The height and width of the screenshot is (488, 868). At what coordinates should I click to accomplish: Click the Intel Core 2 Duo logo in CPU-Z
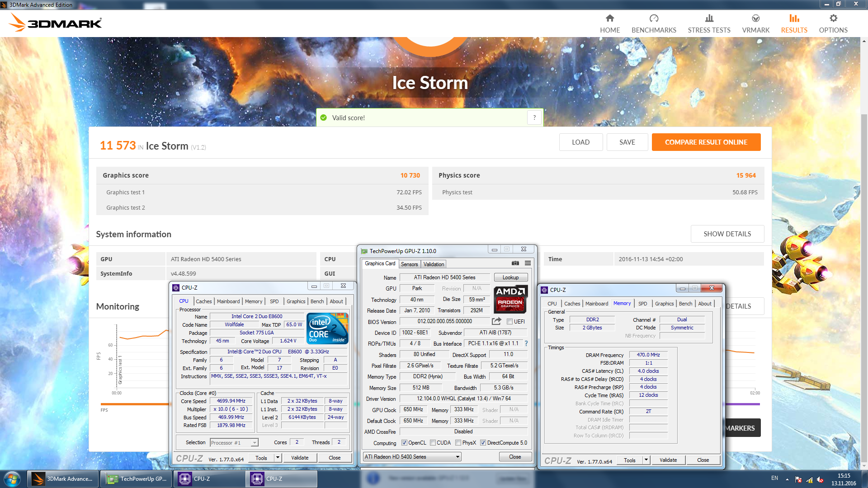[327, 328]
